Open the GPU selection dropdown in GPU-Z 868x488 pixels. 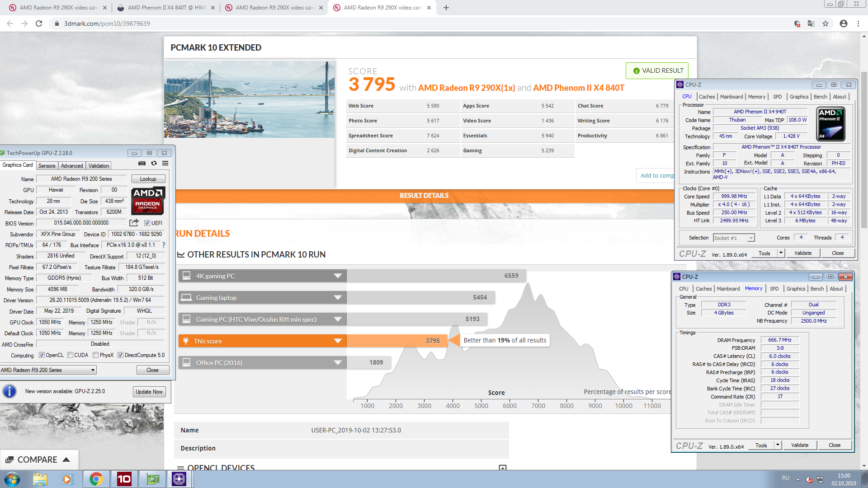(48, 370)
